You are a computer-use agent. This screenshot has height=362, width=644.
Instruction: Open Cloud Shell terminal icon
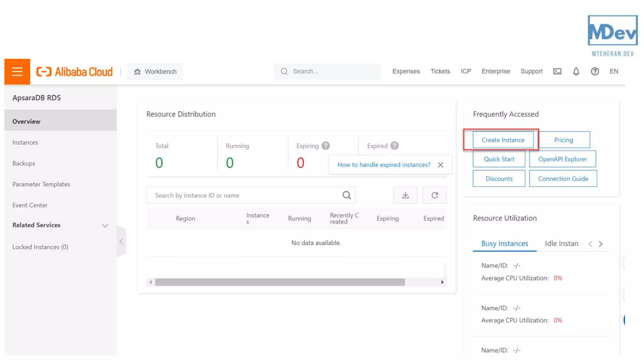coord(557,71)
